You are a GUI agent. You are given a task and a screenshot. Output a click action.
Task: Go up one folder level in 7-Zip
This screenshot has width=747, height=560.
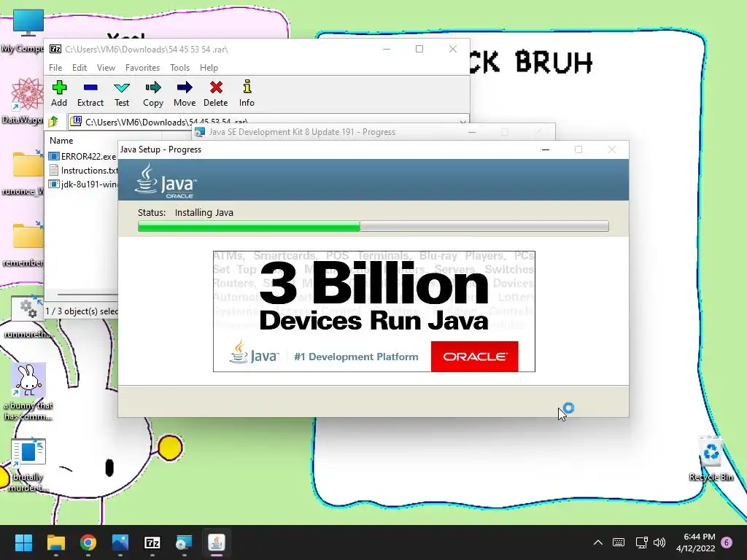click(x=53, y=122)
